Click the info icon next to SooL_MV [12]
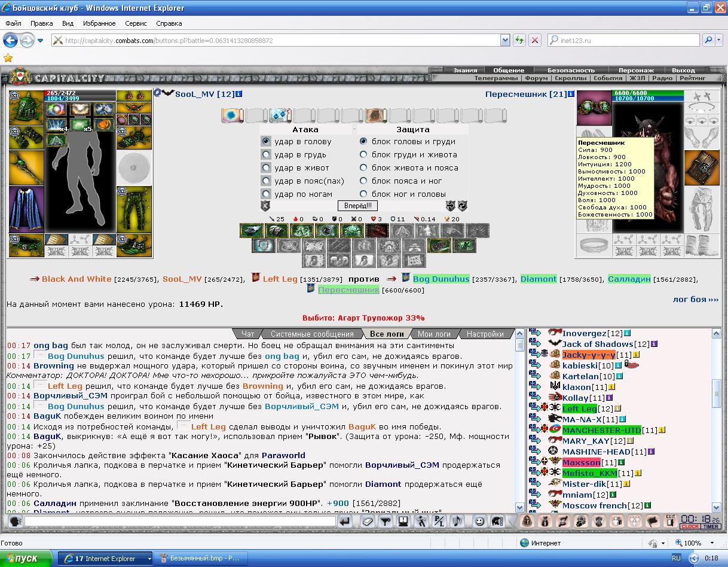 point(238,94)
